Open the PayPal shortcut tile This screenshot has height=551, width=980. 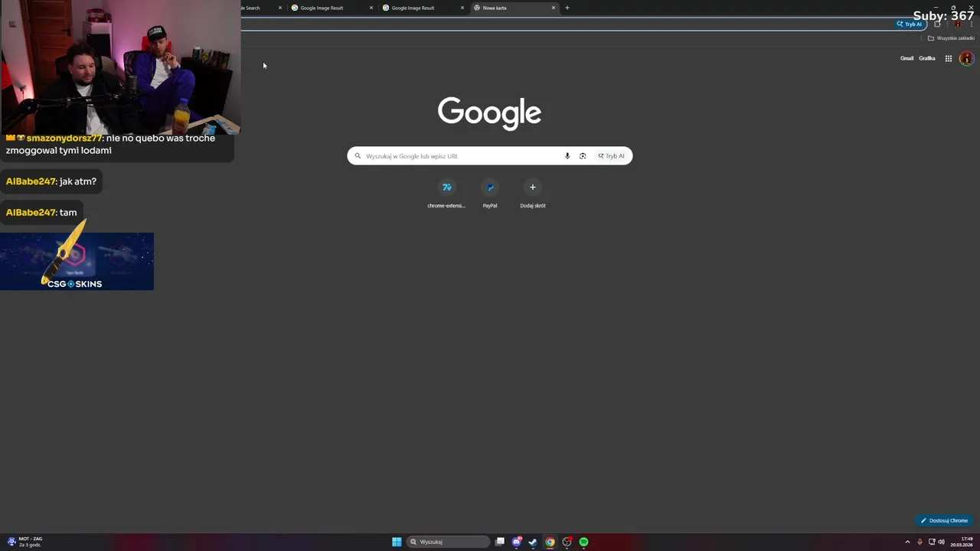(490, 193)
